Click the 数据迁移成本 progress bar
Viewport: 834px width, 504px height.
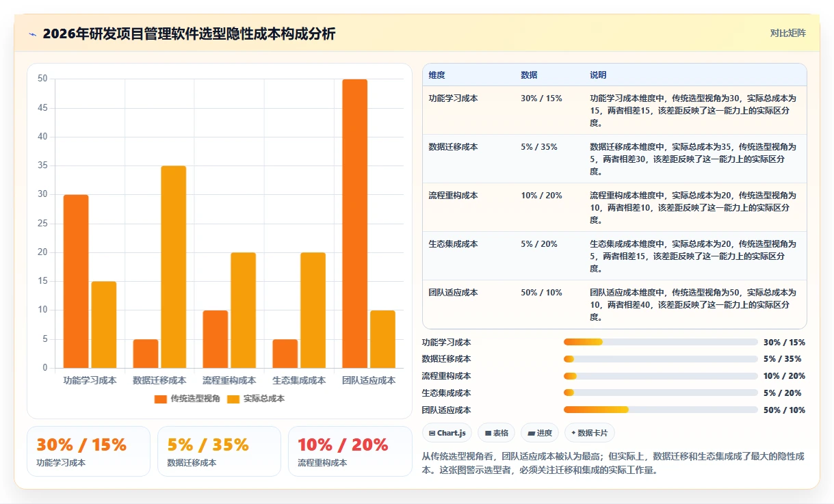coord(661,359)
